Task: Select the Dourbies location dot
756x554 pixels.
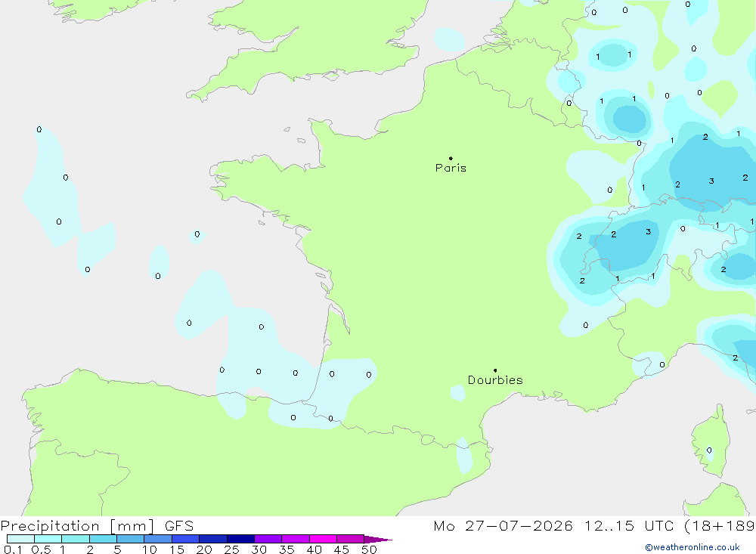Action: pos(495,370)
